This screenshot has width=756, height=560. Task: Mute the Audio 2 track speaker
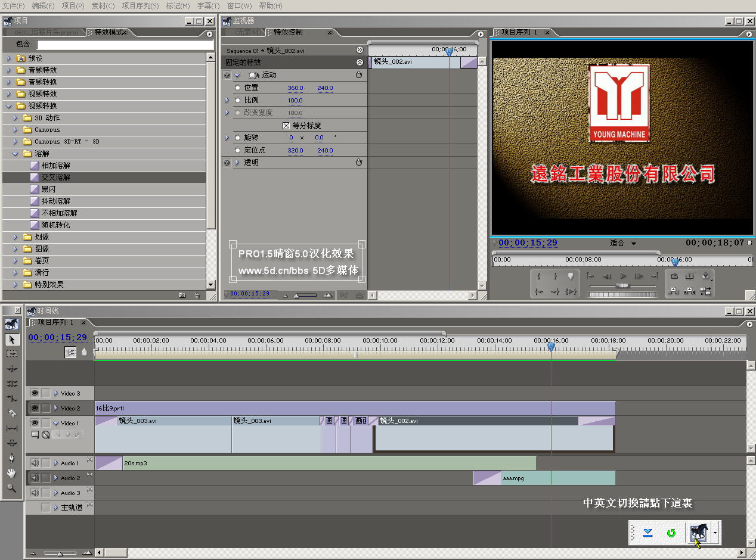[35, 478]
